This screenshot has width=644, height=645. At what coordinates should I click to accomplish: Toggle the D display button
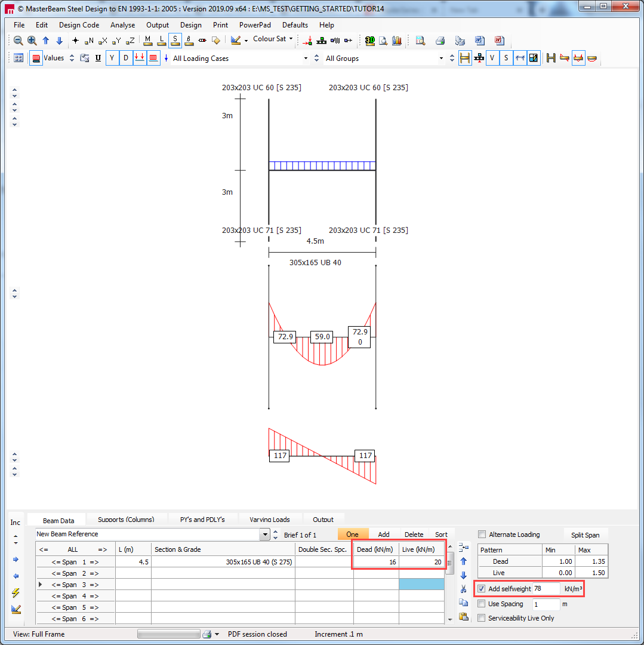126,58
